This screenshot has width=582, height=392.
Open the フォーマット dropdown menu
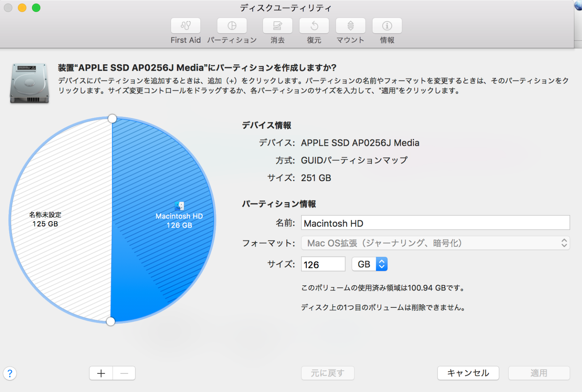(x=435, y=243)
